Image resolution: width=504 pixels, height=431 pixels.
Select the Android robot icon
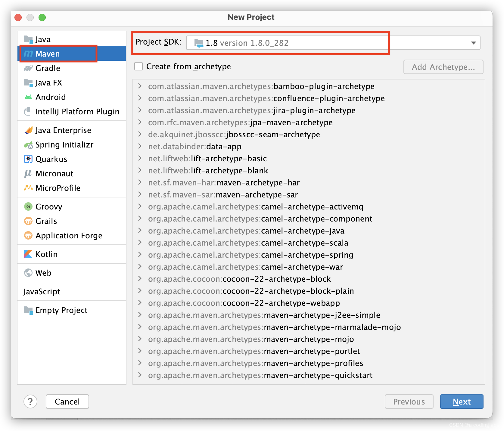point(28,97)
